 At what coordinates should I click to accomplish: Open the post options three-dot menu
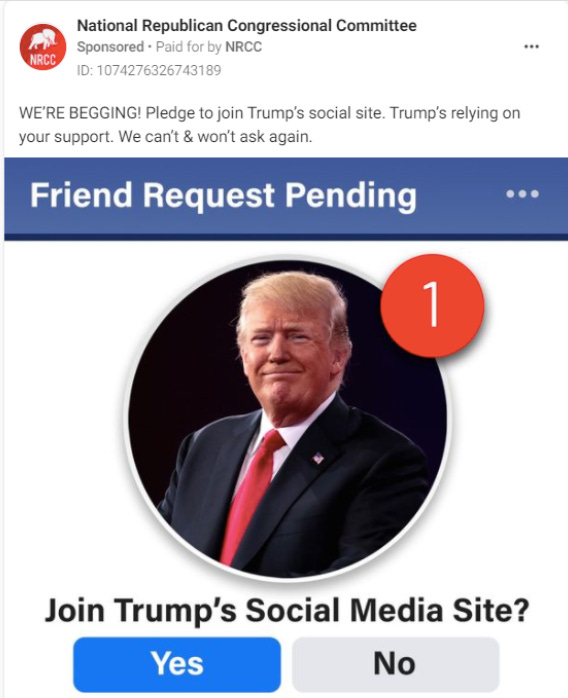click(x=531, y=47)
